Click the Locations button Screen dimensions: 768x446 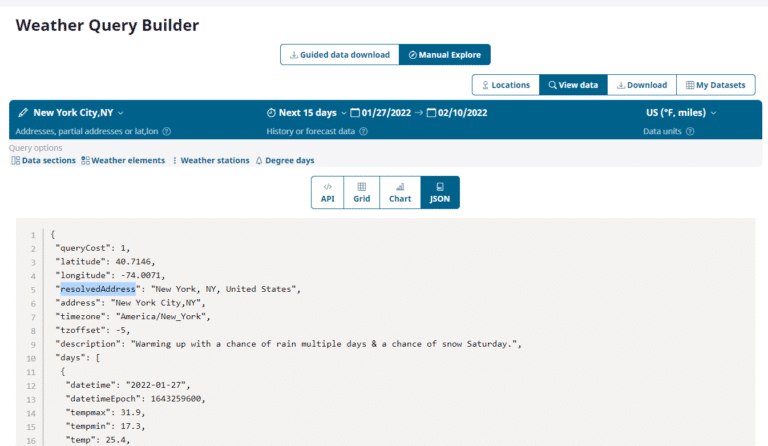[x=505, y=85]
